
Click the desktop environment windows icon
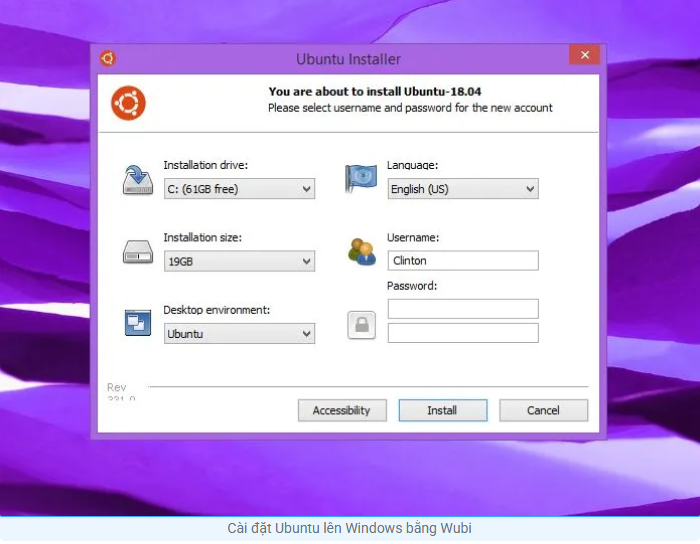(x=138, y=323)
